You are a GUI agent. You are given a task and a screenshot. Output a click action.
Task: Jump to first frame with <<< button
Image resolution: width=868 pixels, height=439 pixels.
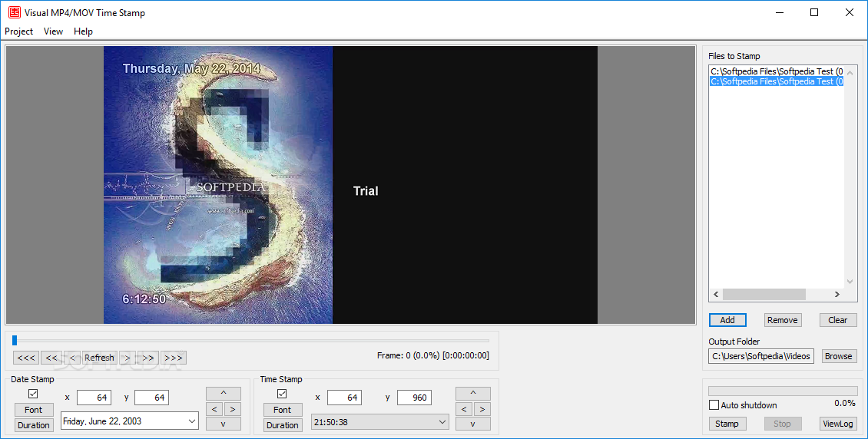coord(26,358)
